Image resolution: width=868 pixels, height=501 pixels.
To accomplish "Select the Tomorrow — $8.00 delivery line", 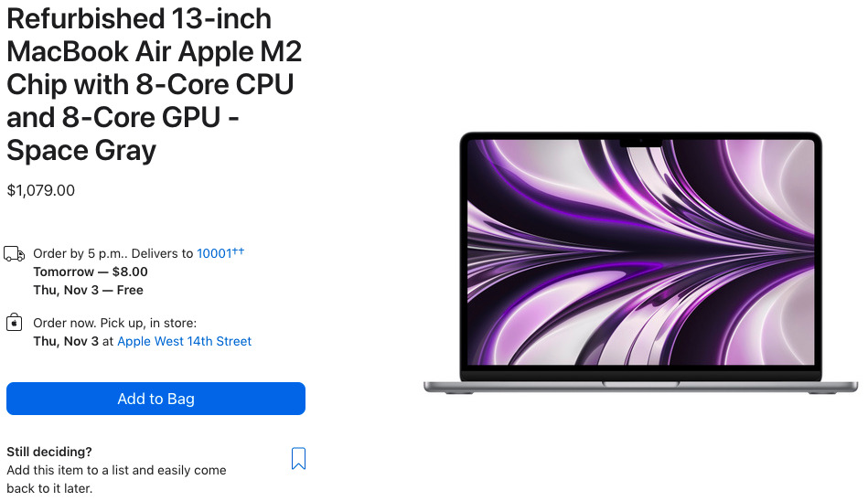I will tap(91, 272).
